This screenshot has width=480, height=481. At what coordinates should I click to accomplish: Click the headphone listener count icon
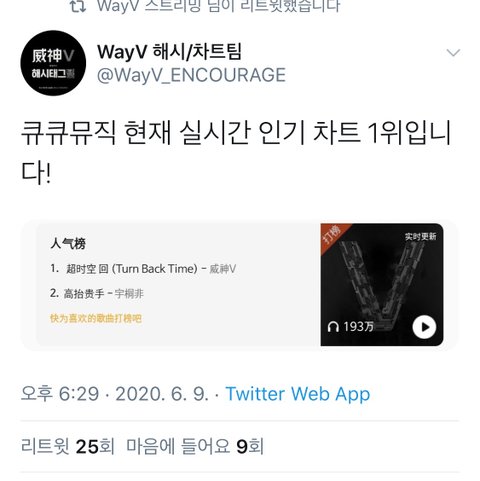point(333,327)
